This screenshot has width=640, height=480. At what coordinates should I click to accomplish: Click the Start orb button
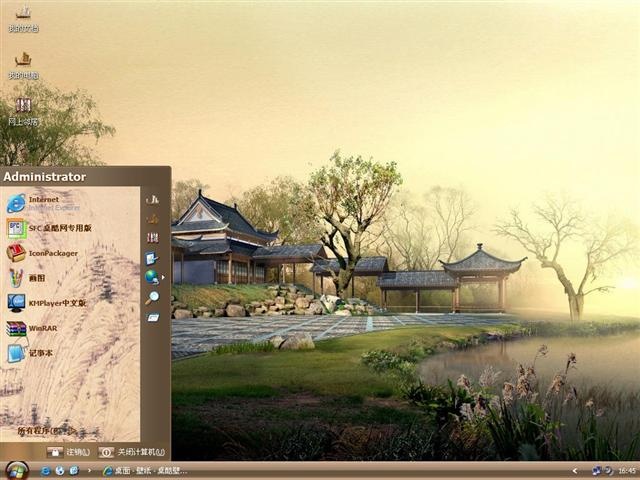[x=16, y=471]
